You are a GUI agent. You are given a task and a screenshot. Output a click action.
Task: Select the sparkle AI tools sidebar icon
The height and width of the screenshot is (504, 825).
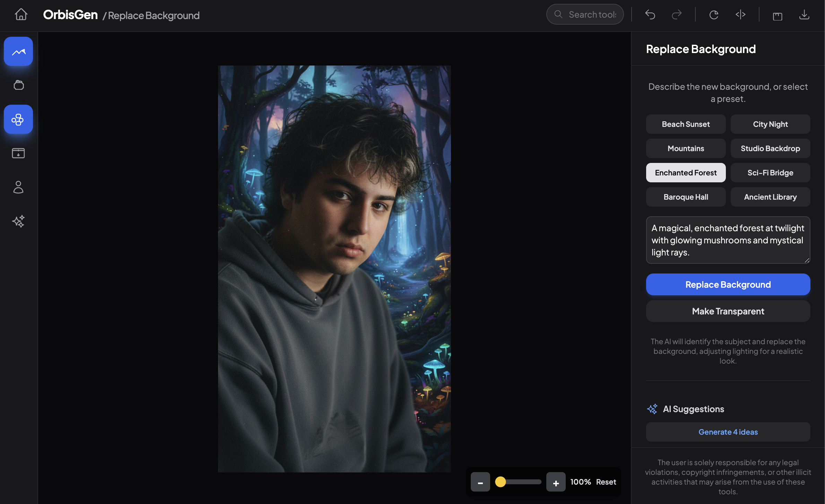pyautogui.click(x=18, y=221)
